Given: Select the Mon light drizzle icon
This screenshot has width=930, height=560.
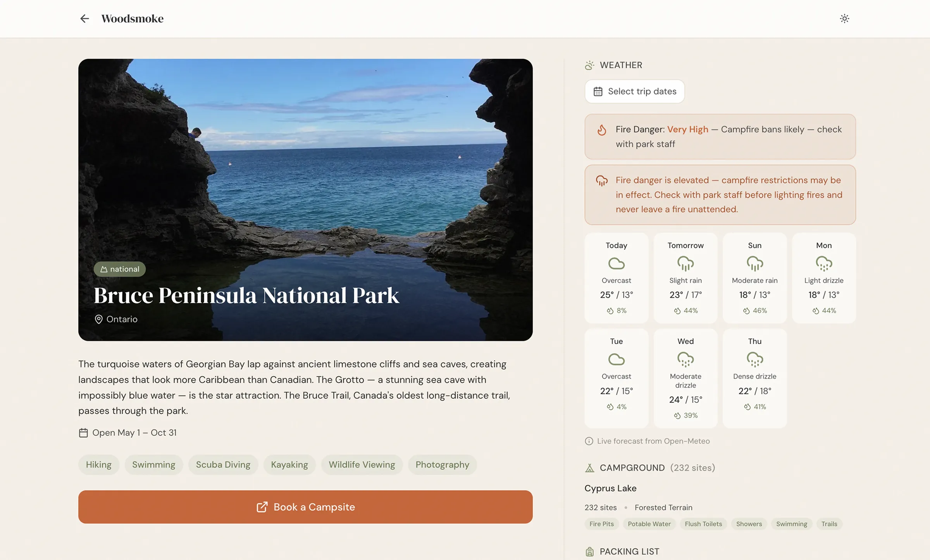Looking at the screenshot, I should tap(824, 263).
